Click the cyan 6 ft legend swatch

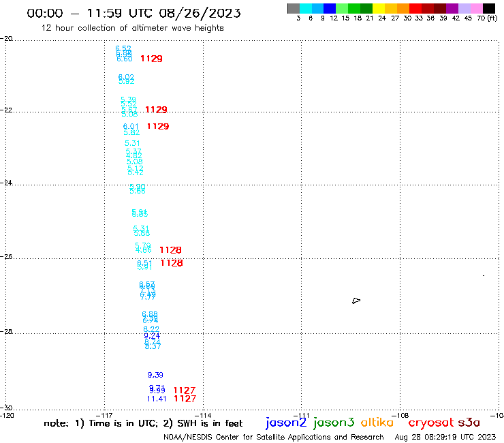coord(306,8)
